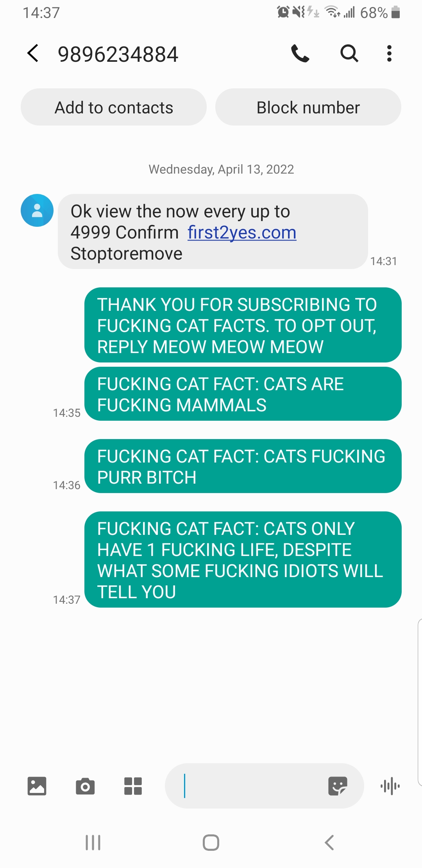This screenshot has height=868, width=422.
Task: Open the gallery image attachment icon
Action: coord(37,786)
